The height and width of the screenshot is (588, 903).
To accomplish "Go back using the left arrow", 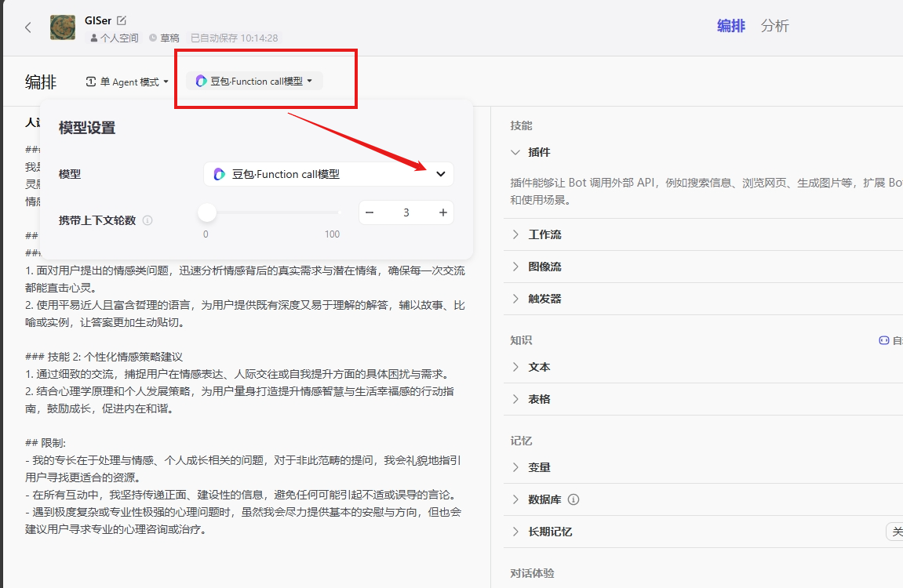I will pos(27,27).
